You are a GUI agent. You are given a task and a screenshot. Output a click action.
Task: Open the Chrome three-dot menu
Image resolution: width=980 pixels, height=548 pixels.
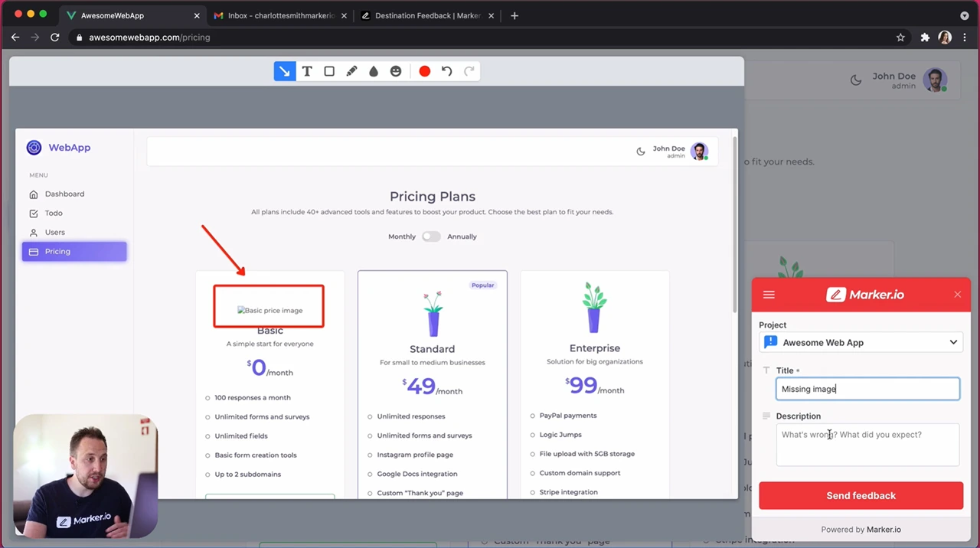coord(965,37)
